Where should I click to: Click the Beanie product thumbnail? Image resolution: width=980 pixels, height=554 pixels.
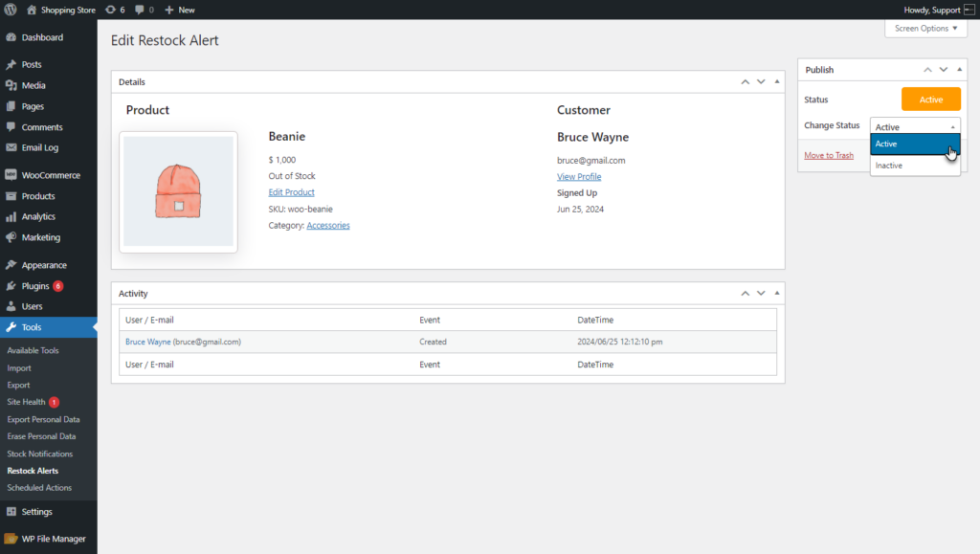(178, 191)
